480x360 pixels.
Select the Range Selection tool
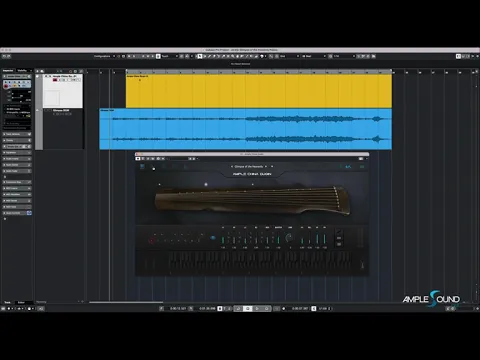(204, 56)
